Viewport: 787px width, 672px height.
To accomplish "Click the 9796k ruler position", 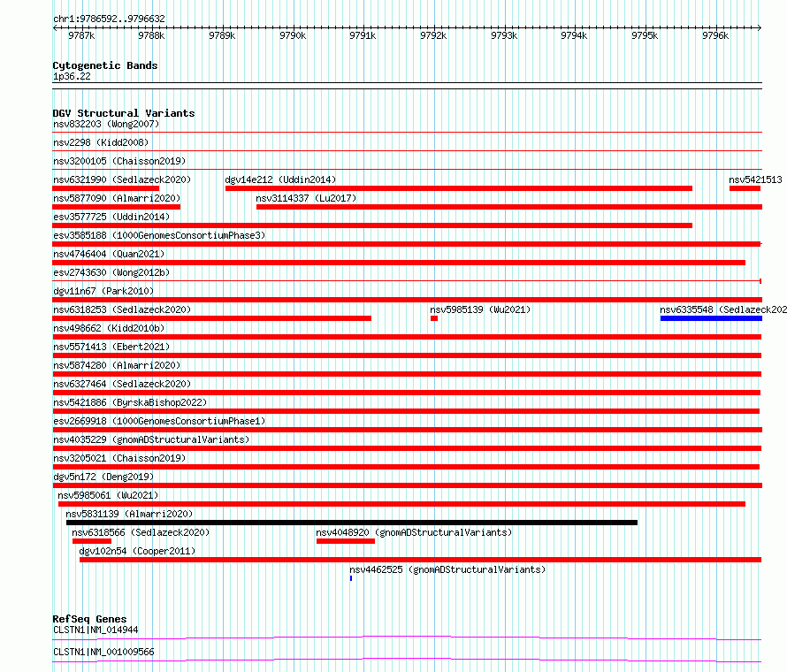I will (715, 35).
